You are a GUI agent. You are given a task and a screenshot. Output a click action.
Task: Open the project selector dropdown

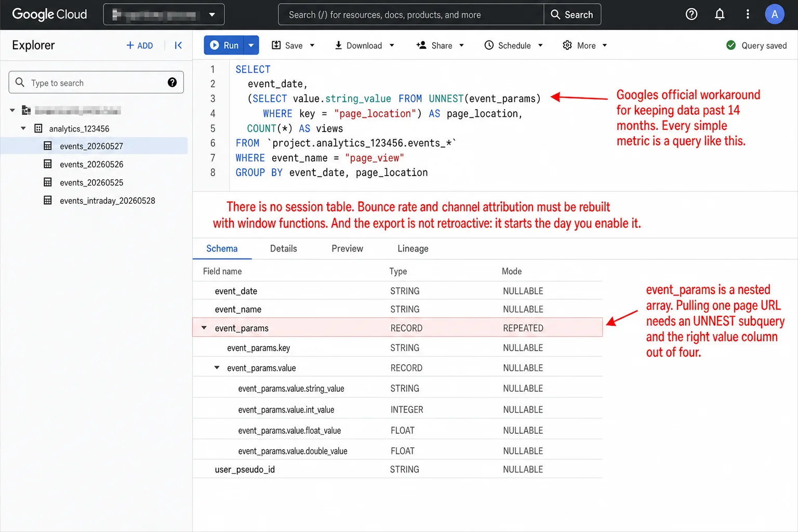pos(164,15)
